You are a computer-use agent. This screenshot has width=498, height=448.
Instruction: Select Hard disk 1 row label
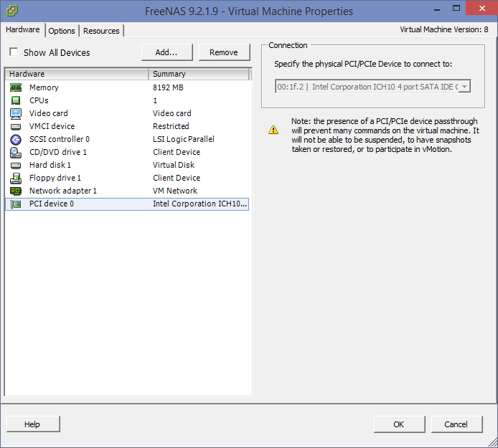(50, 165)
